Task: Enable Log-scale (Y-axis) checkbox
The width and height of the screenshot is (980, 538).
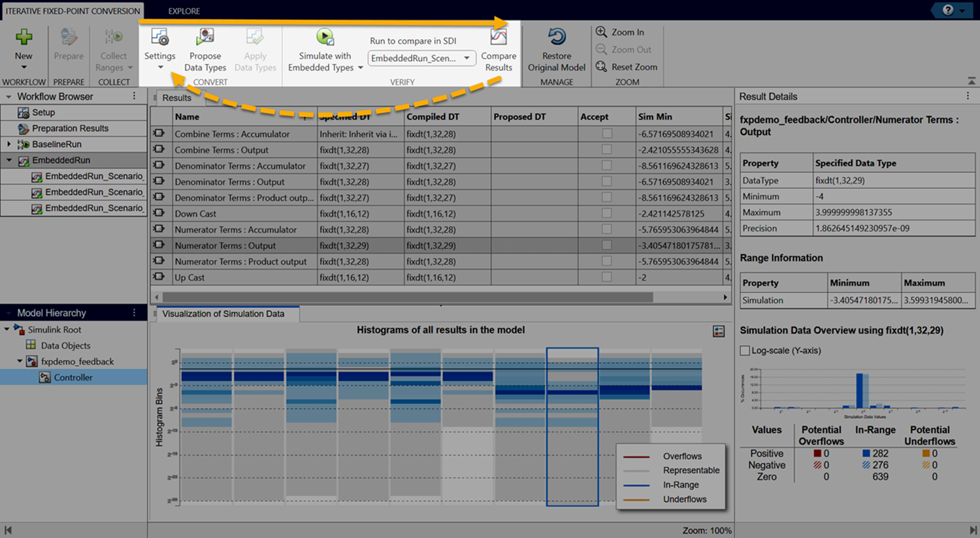Action: tap(745, 350)
